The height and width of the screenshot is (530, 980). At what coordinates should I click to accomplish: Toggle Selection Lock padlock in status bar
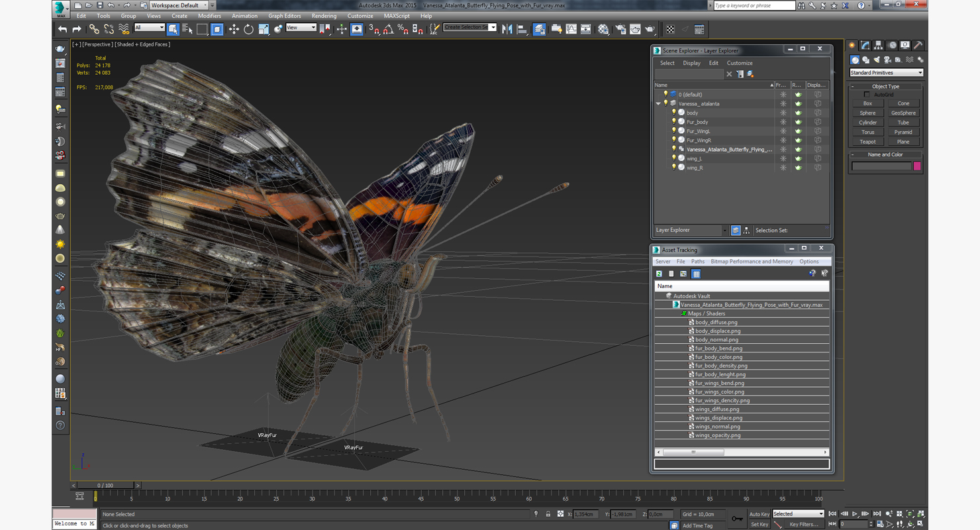click(x=548, y=514)
